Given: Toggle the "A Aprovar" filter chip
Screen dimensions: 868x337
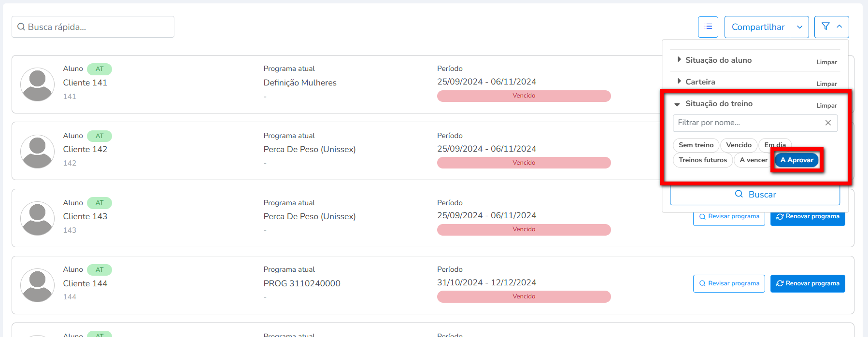Looking at the screenshot, I should [797, 160].
